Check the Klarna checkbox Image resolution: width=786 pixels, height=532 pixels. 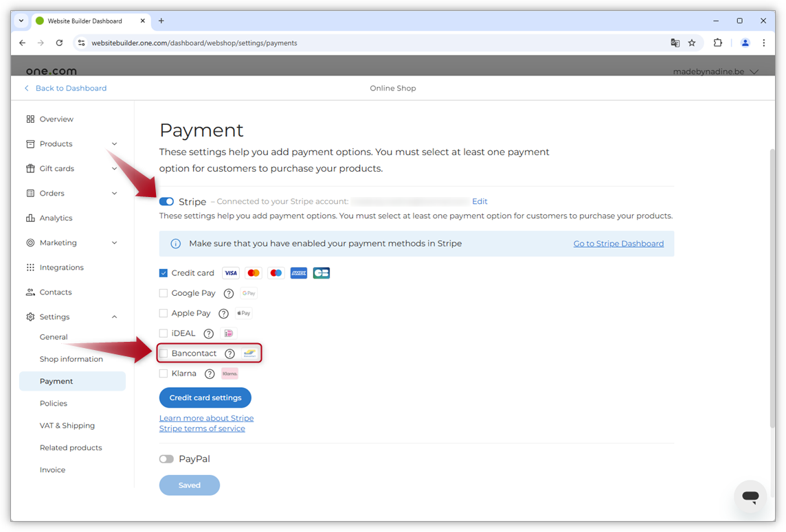tap(164, 373)
